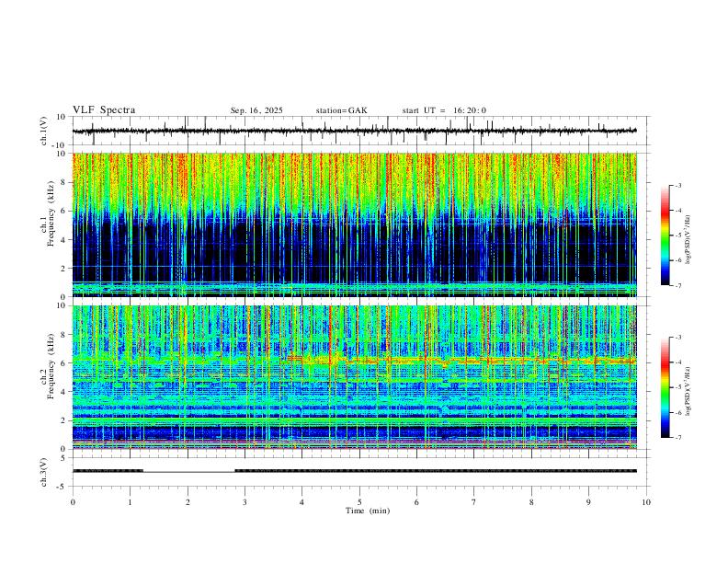Screen dimensions: 728x563
Task: Click time axis tick label '5'
Action: point(359,502)
